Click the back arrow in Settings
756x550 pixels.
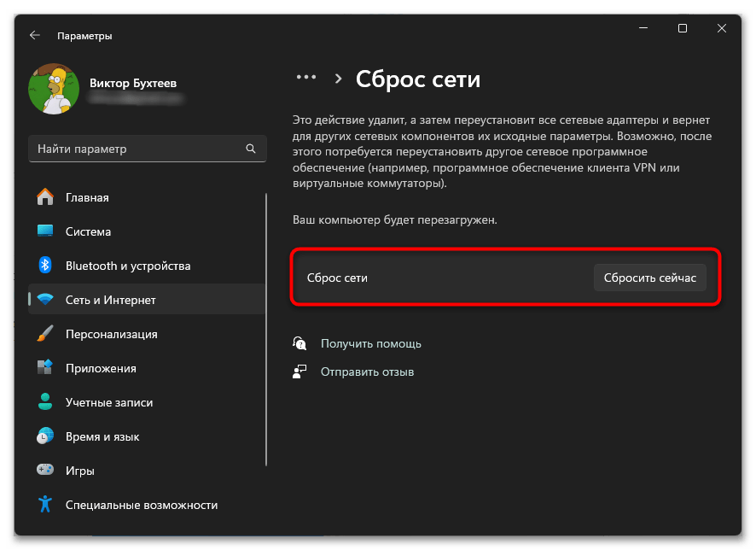pyautogui.click(x=35, y=35)
